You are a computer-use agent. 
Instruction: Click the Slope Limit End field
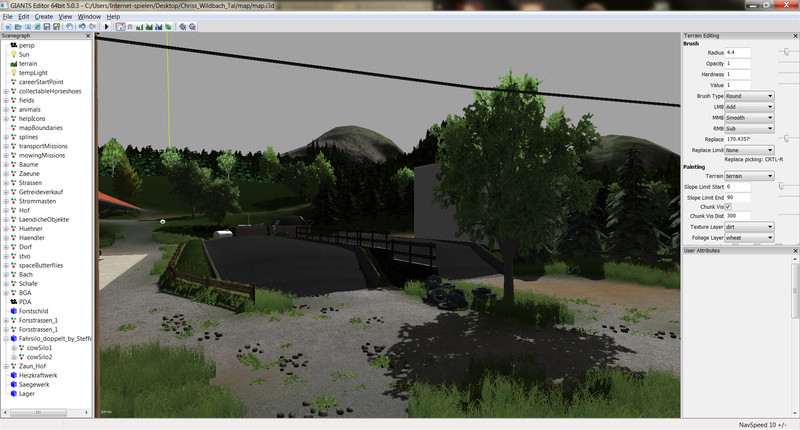(x=737, y=197)
